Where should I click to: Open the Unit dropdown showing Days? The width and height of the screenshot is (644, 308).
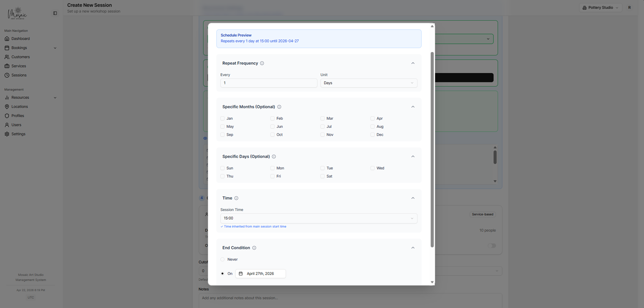tap(368, 83)
